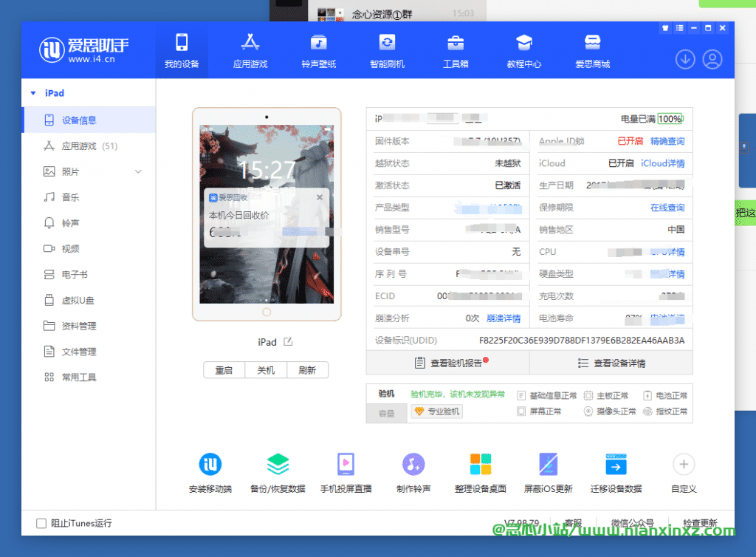
Task: Open 教程中心 tab
Action: point(524,51)
